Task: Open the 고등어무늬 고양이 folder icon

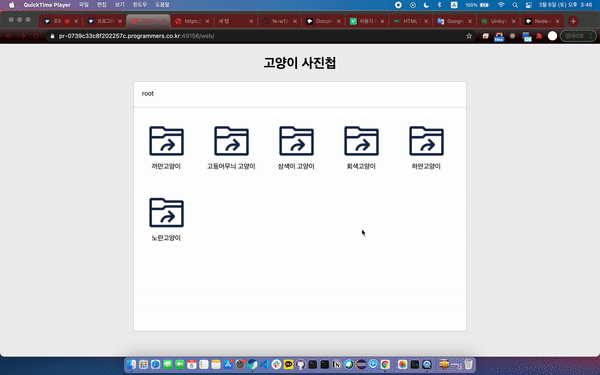Action: 231,141
